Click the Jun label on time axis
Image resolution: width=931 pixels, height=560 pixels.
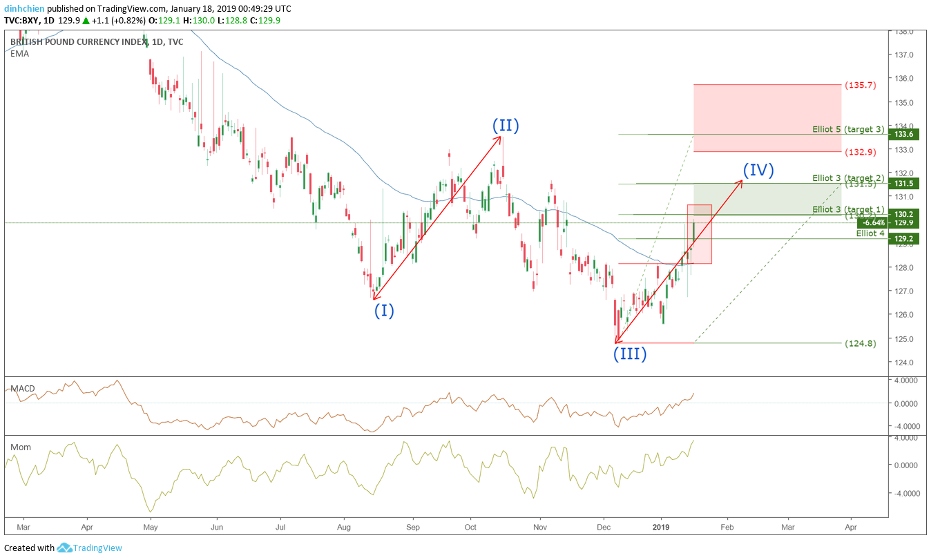point(216,526)
